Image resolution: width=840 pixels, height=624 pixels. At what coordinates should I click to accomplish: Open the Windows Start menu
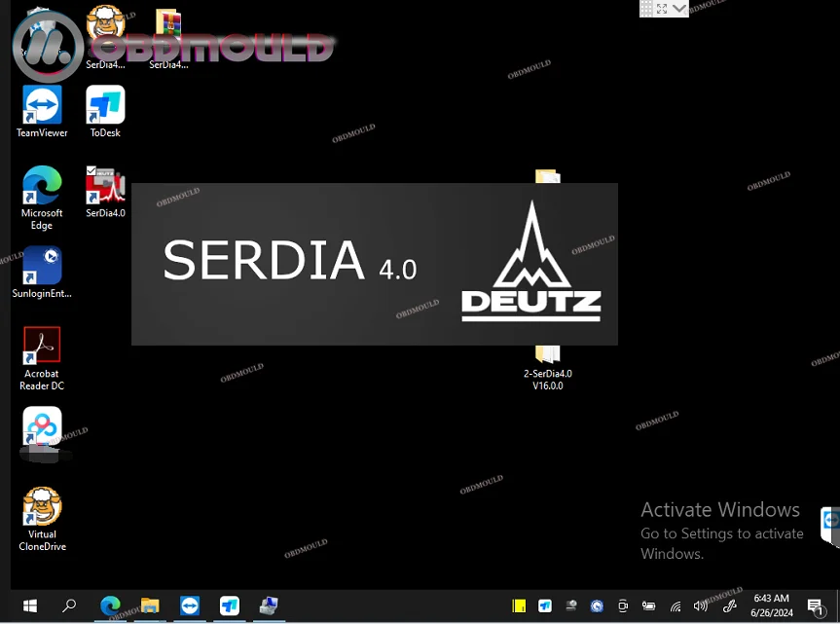30,606
